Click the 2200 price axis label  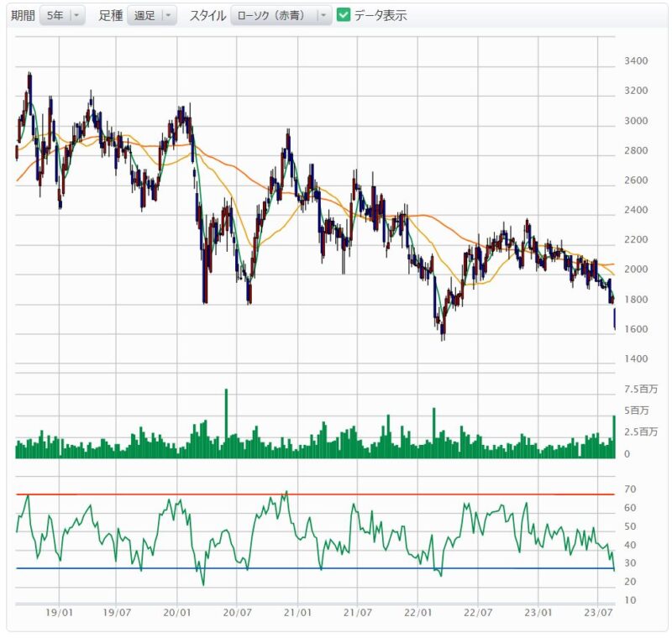click(636, 240)
